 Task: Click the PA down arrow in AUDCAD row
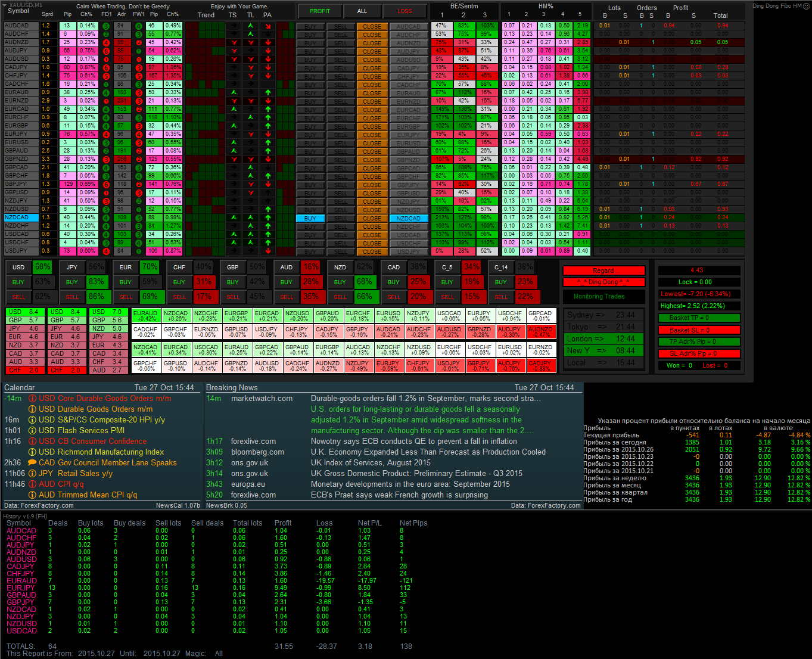click(x=267, y=26)
